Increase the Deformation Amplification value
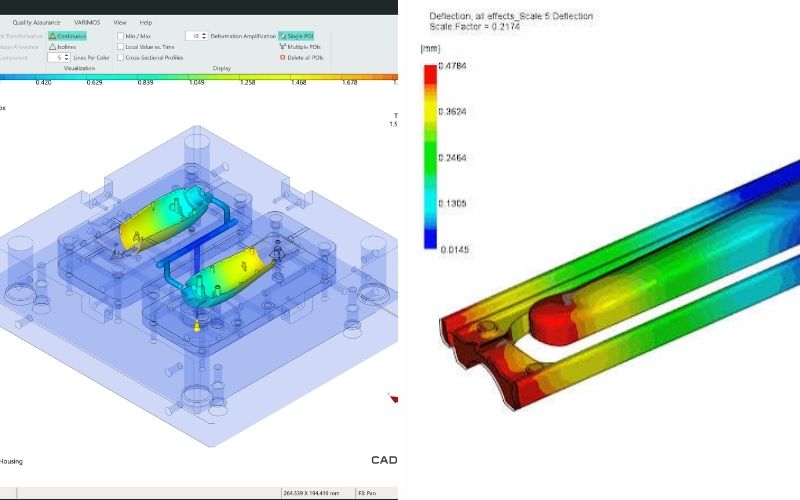 tap(204, 34)
